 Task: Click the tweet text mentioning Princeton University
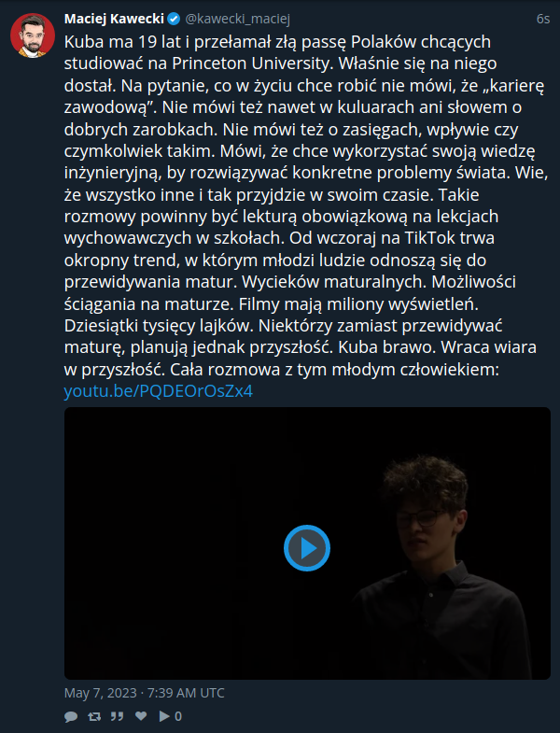250,63
